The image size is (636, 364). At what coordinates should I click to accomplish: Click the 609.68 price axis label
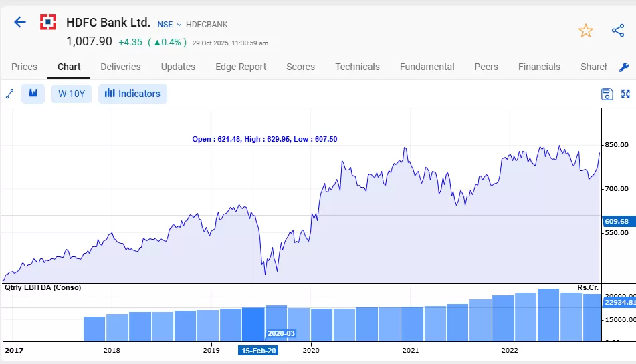click(x=618, y=222)
